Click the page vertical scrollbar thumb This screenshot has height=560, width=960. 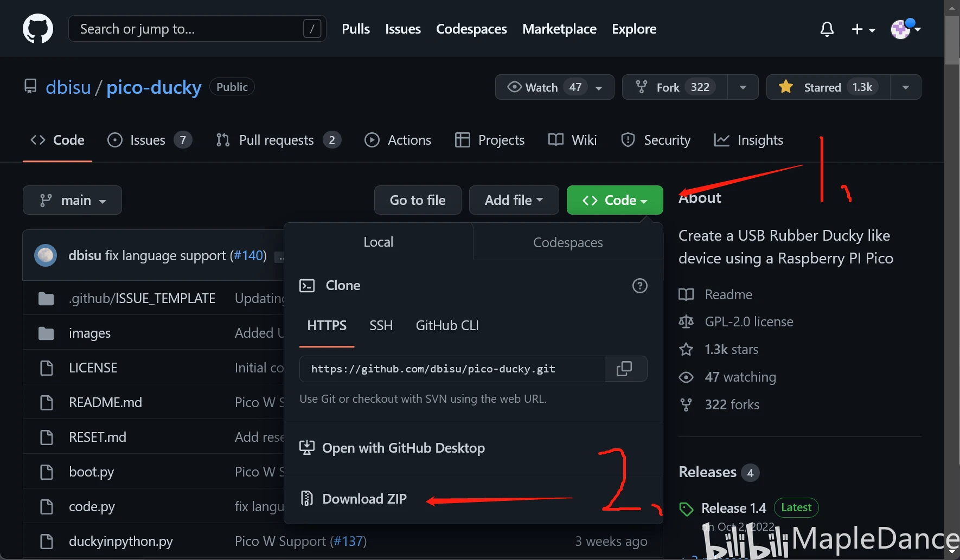952,41
